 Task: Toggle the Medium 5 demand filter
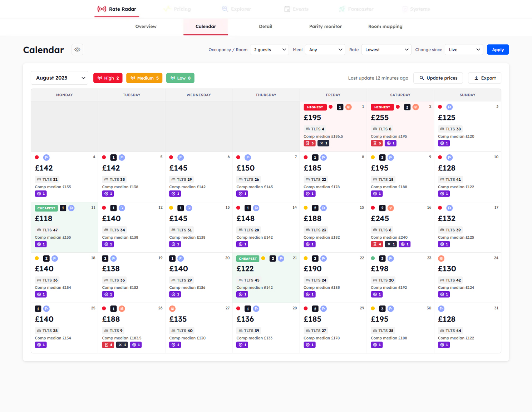pos(144,78)
